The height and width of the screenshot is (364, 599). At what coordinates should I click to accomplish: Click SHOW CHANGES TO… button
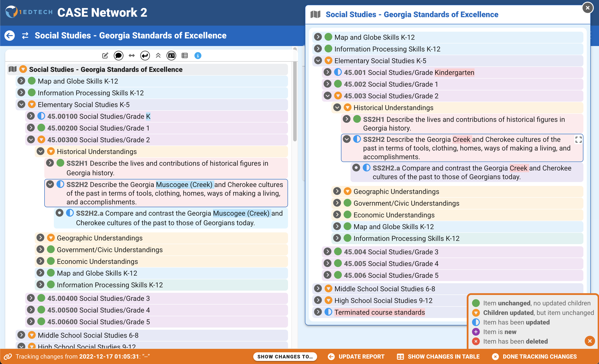tap(285, 357)
